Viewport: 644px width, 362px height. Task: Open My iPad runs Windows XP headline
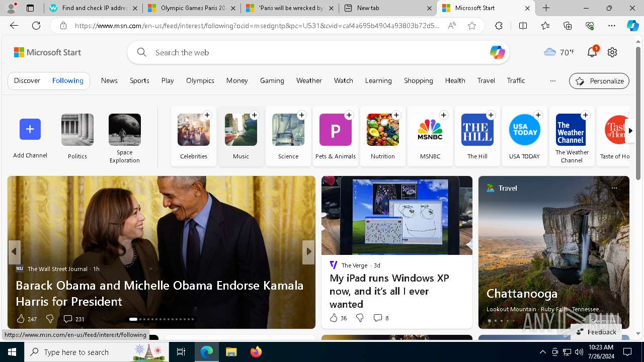pyautogui.click(x=389, y=291)
